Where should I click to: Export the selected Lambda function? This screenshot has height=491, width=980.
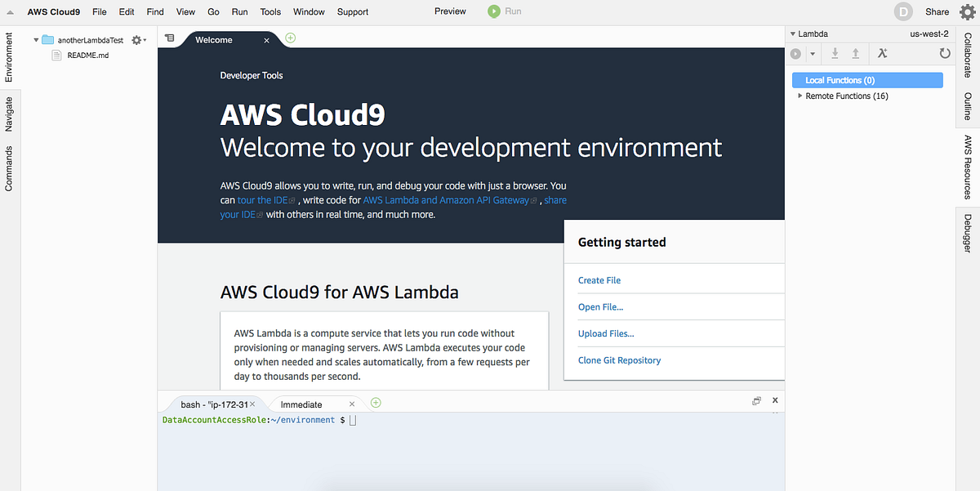856,53
